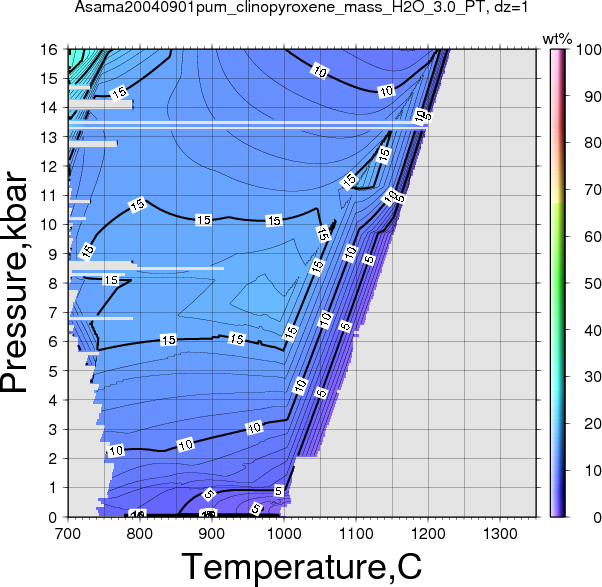Select the 900 tick on temperature axis
The height and width of the screenshot is (587, 602).
[212, 534]
